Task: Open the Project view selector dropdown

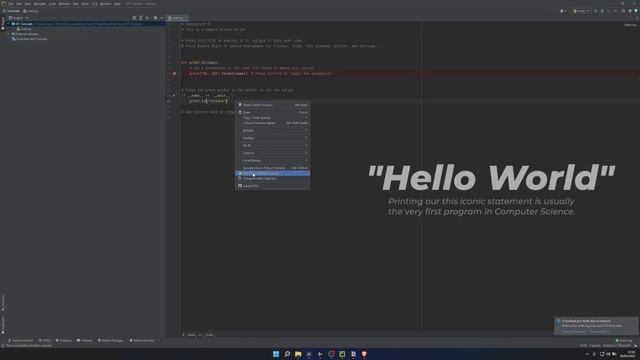Action: (19, 18)
